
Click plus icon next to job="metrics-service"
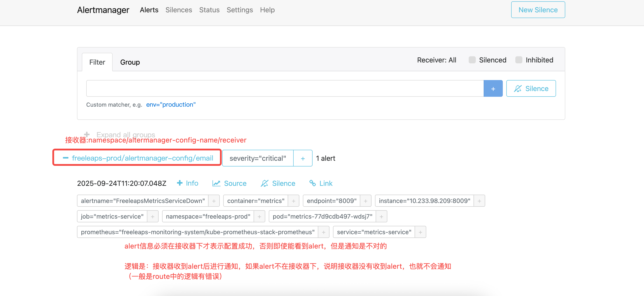(152, 216)
